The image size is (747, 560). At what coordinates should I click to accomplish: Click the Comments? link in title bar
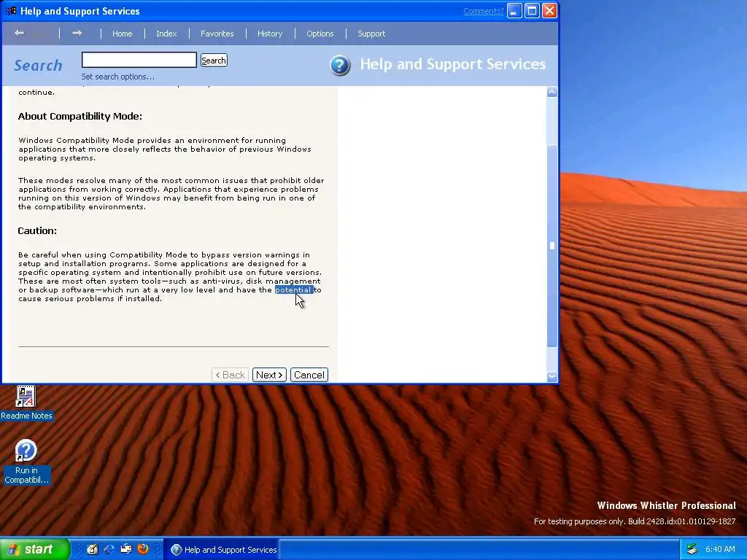pyautogui.click(x=484, y=11)
